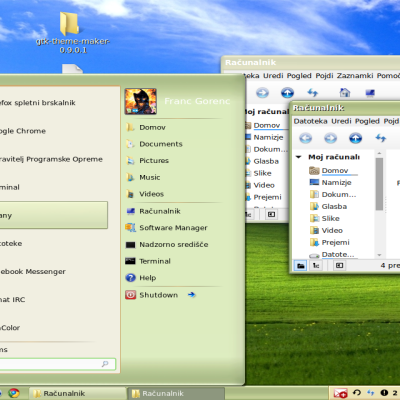Viewport: 400px width, 400px height.
Task: Open Pogled menu in front Računalnik window
Action: [x=367, y=121]
